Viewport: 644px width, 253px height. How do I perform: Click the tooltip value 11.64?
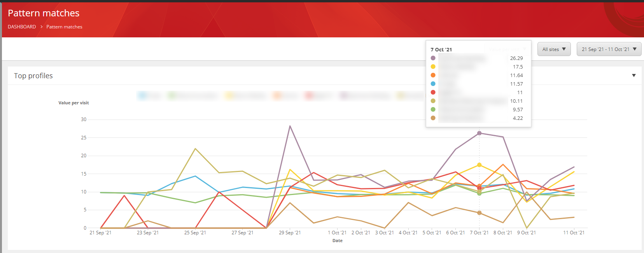pos(516,75)
